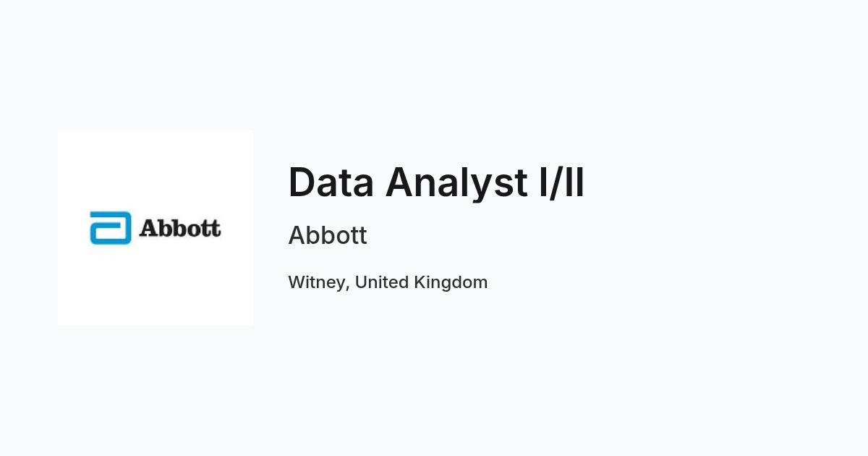This screenshot has width=868, height=456.
Task: Click the 'I/II' level in the title
Action: coord(562,182)
